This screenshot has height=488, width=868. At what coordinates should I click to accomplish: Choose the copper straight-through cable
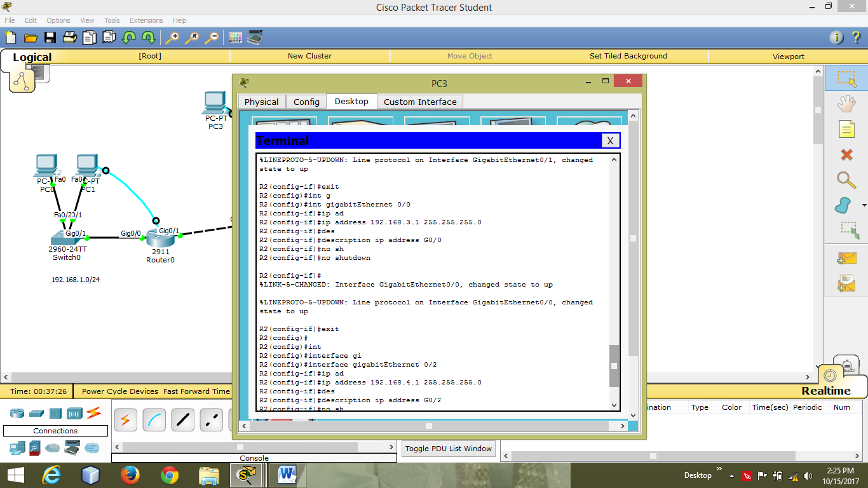tap(183, 420)
